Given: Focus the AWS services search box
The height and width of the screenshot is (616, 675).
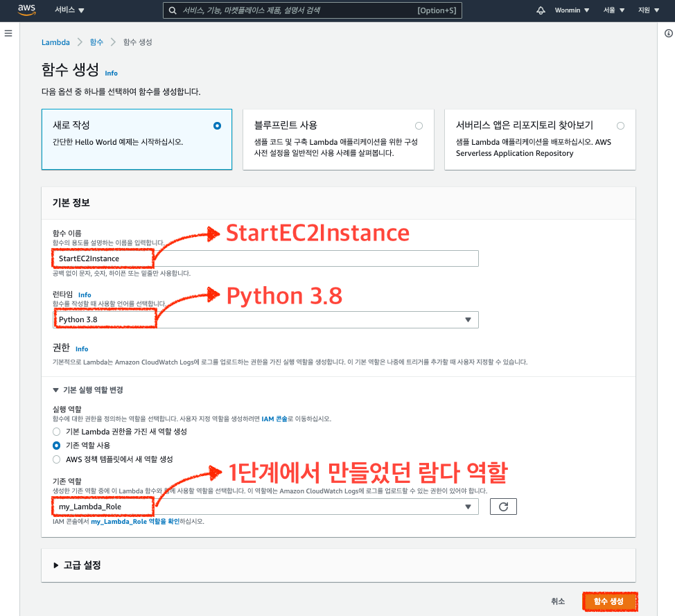Looking at the screenshot, I should 313,10.
